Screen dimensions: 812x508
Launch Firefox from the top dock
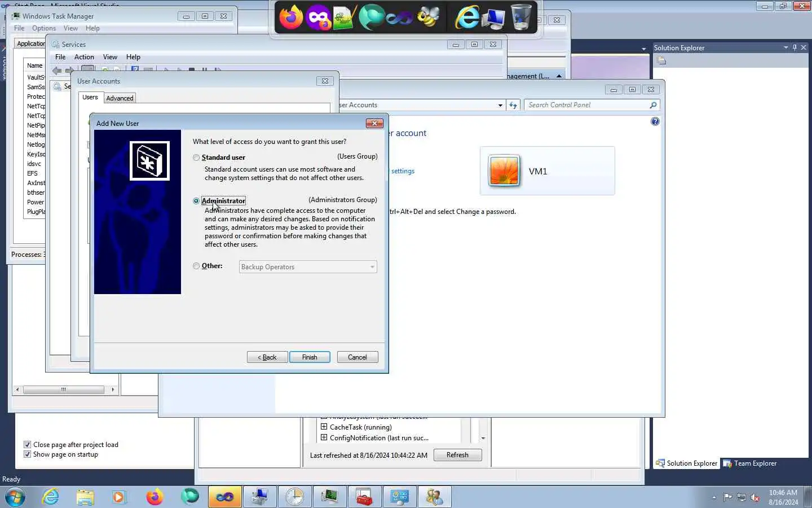point(291,17)
